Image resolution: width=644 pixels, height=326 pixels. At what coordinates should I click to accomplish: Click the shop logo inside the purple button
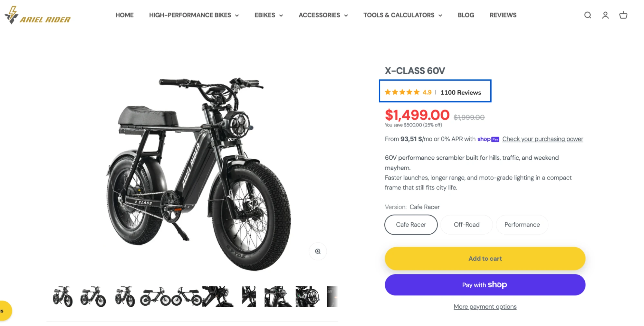click(x=497, y=284)
